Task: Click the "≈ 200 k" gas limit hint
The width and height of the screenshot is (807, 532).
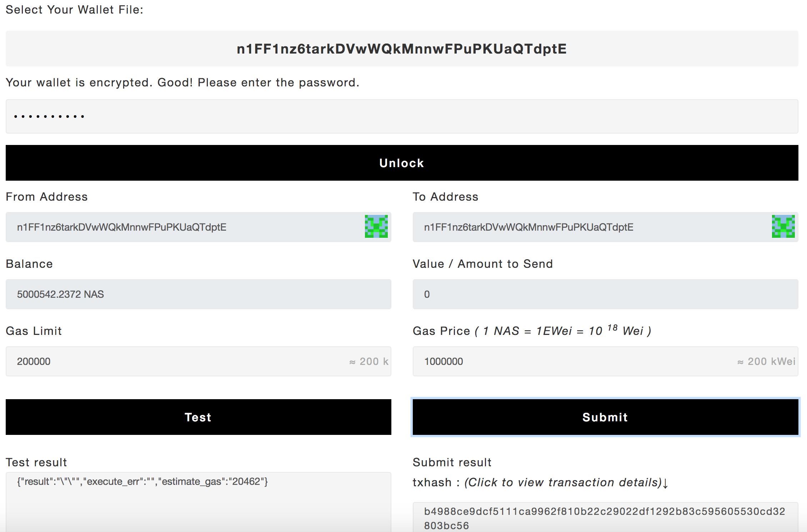Action: coord(369,361)
